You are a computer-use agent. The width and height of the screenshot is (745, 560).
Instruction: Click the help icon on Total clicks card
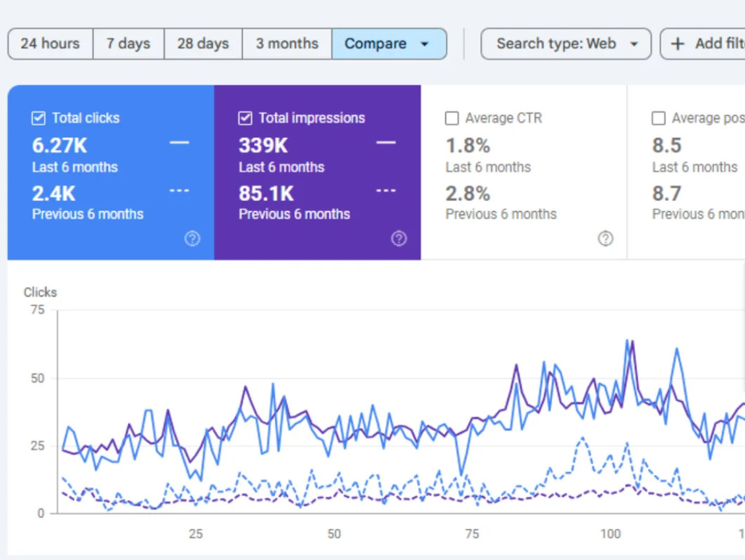(192, 238)
